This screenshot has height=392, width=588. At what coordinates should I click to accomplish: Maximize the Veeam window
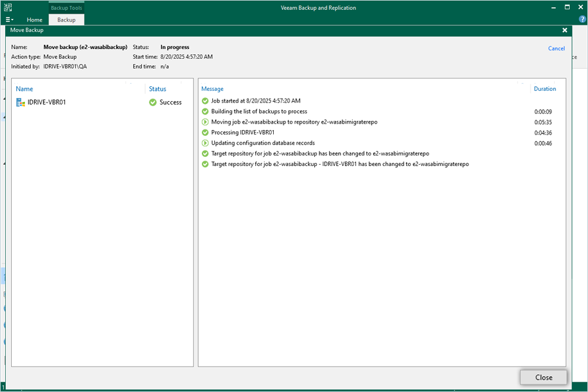(567, 7)
